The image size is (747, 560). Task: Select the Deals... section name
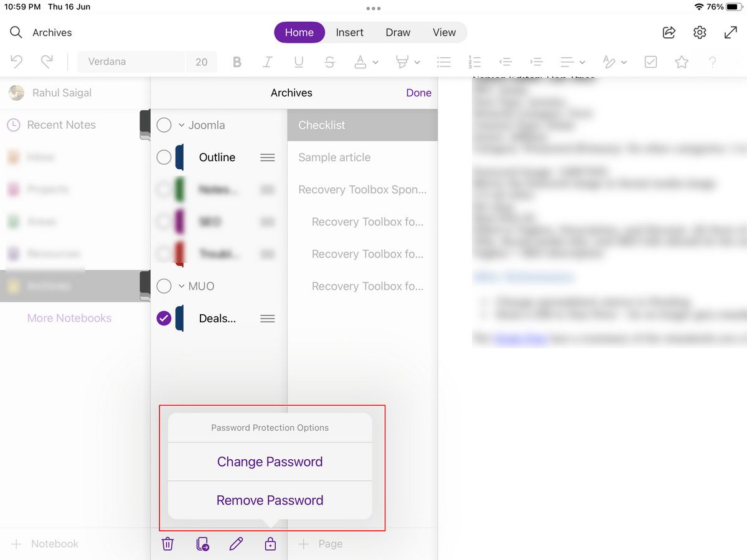[217, 319]
